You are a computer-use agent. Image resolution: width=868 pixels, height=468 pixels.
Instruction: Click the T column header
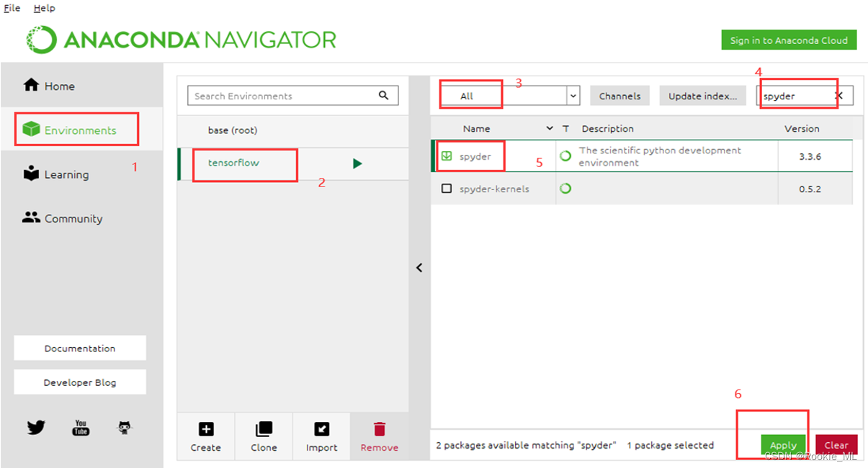[x=566, y=128]
